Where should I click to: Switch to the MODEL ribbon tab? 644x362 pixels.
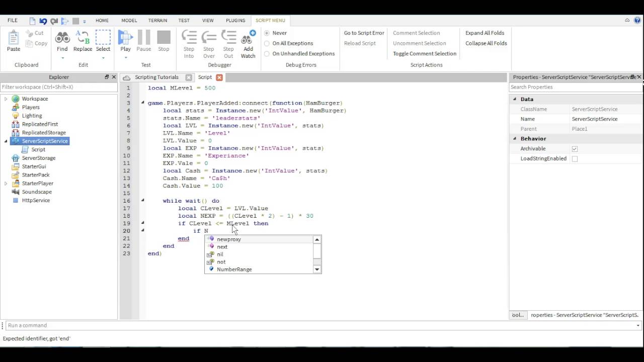click(x=129, y=21)
